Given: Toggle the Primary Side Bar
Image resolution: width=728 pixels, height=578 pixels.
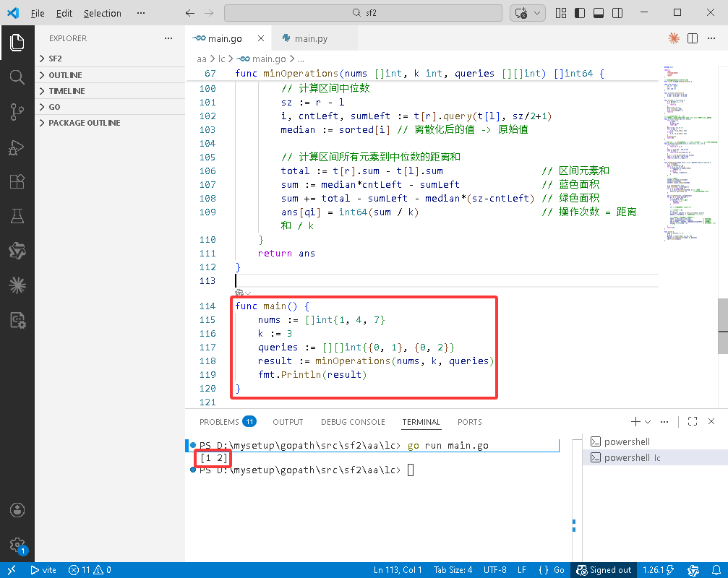Looking at the screenshot, I should [x=580, y=13].
